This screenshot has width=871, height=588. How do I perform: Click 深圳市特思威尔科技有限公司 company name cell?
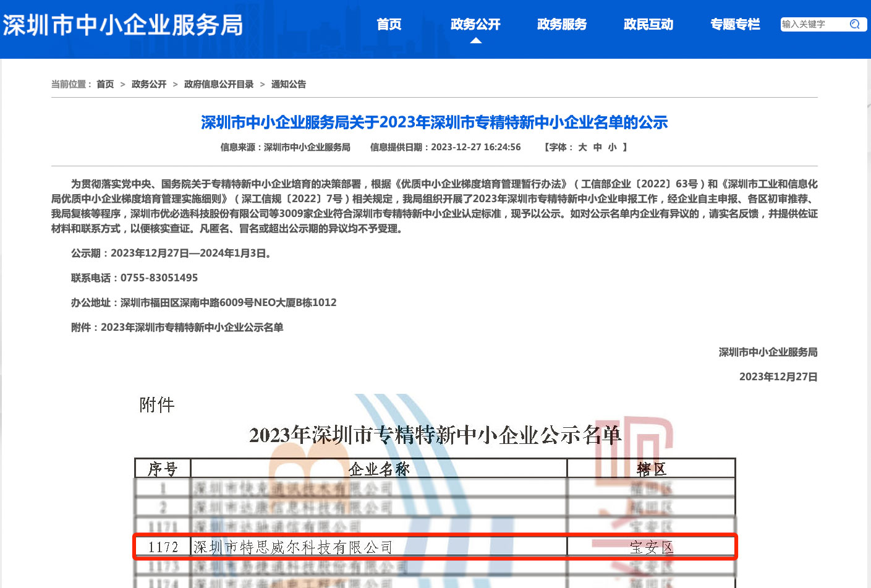click(x=379, y=547)
